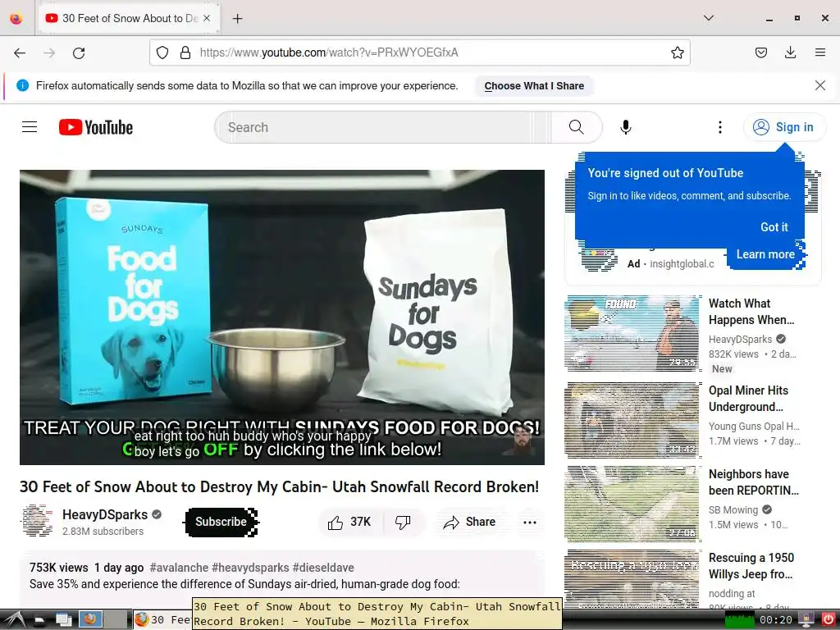
Task: Open a new browser tab
Action: pyautogui.click(x=237, y=19)
